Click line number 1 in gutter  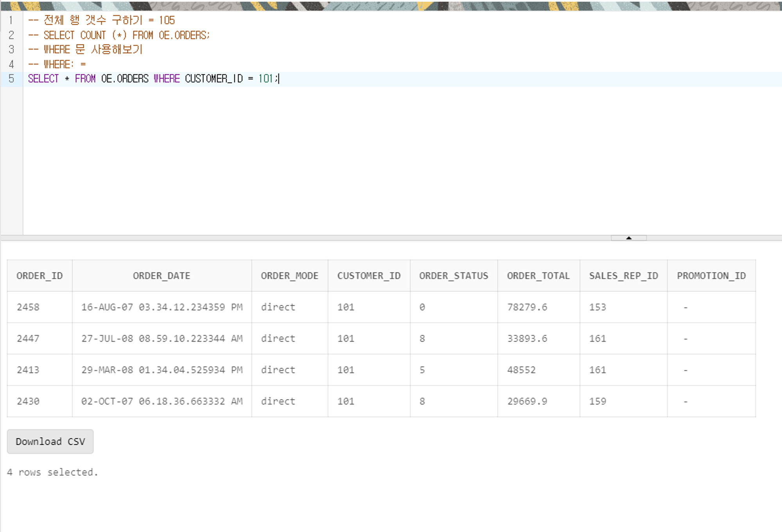click(x=11, y=20)
